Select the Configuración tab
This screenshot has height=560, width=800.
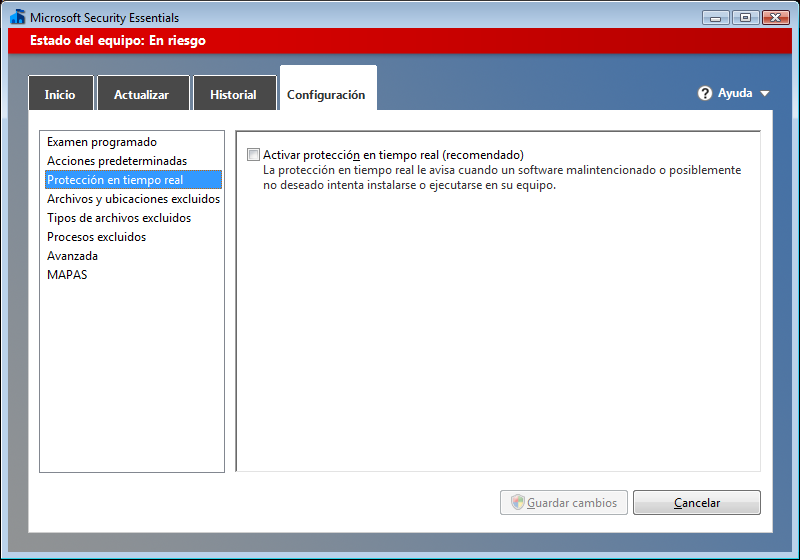(328, 89)
